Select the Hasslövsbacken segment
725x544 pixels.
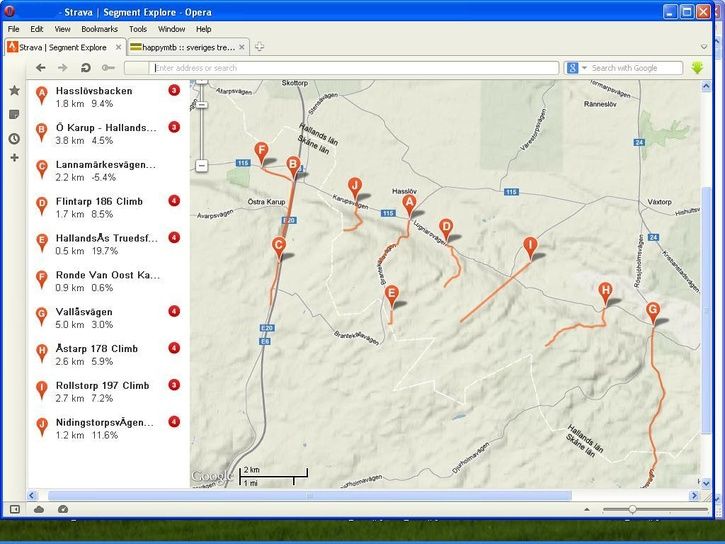[108, 97]
